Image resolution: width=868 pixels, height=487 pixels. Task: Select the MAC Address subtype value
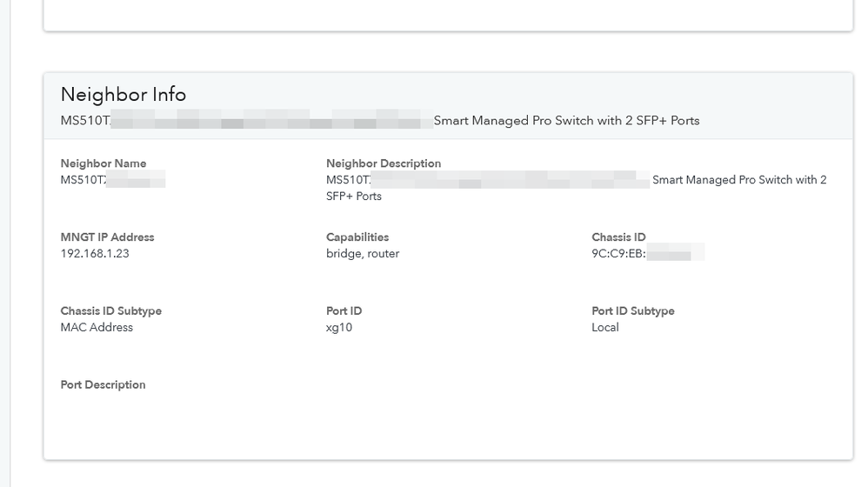click(x=97, y=327)
